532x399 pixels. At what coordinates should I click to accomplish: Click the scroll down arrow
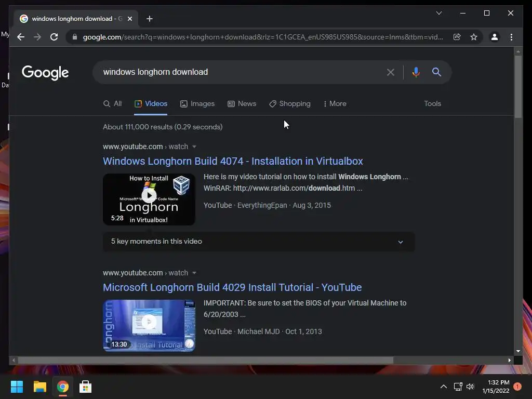518,352
